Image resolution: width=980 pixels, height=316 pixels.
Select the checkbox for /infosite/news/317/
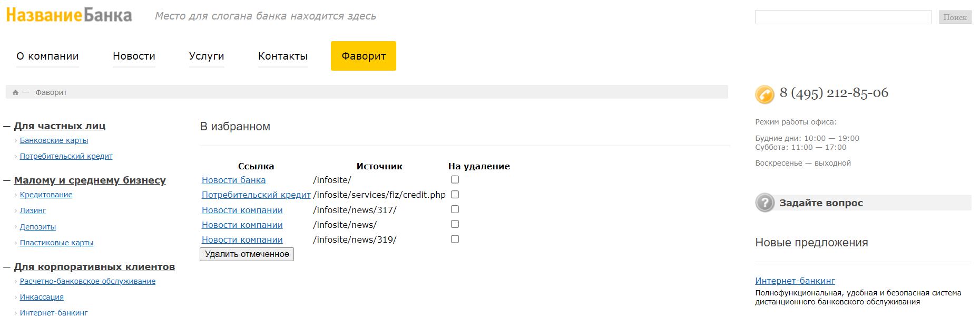pos(455,209)
